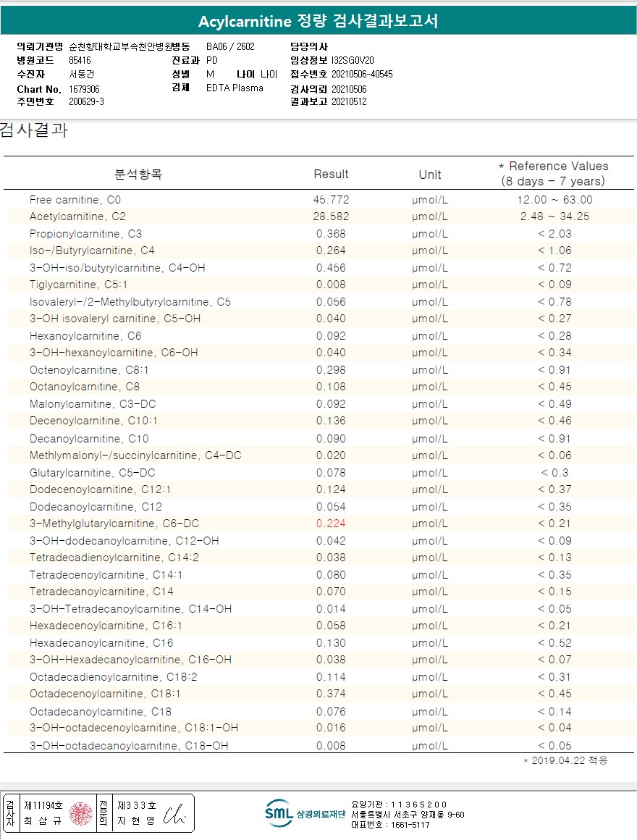Click the Unit column header
Viewport: 637px width, 840px height.
click(430, 175)
